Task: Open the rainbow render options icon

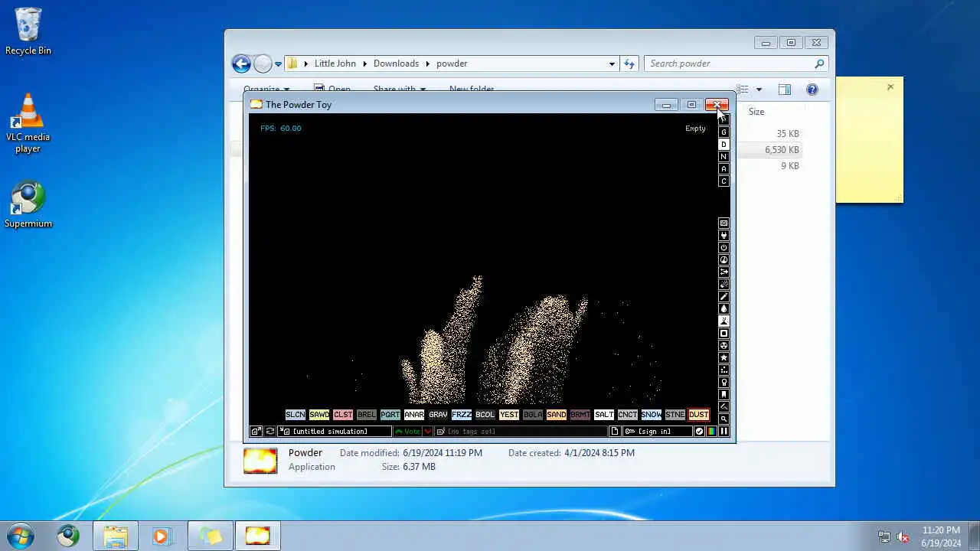Action: click(x=711, y=432)
